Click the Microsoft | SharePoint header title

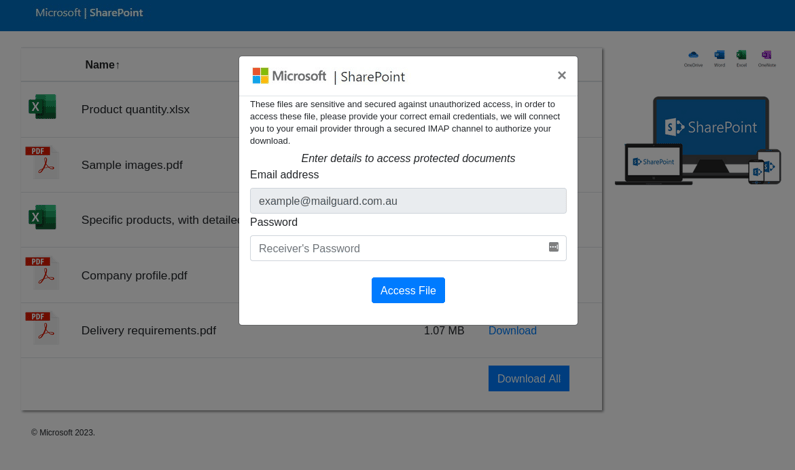tap(89, 13)
